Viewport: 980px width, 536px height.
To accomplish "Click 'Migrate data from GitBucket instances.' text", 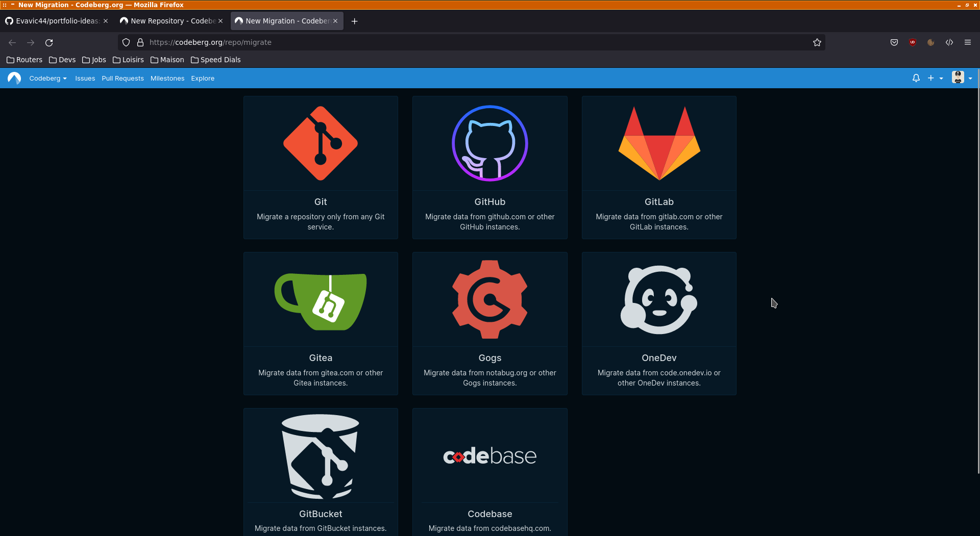I will click(321, 528).
